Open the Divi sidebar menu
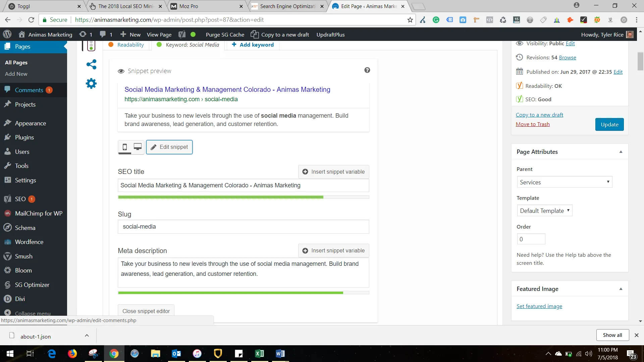Viewport: 644px width, 362px height. coord(20,299)
